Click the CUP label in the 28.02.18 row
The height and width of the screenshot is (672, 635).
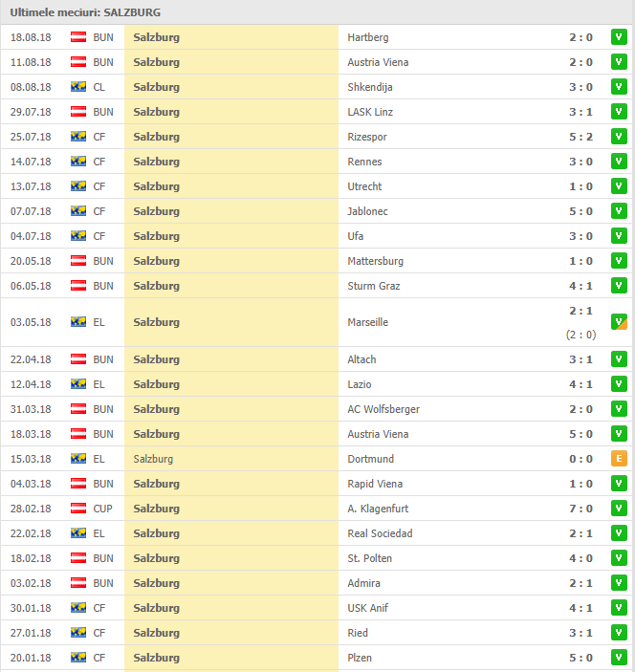click(103, 509)
